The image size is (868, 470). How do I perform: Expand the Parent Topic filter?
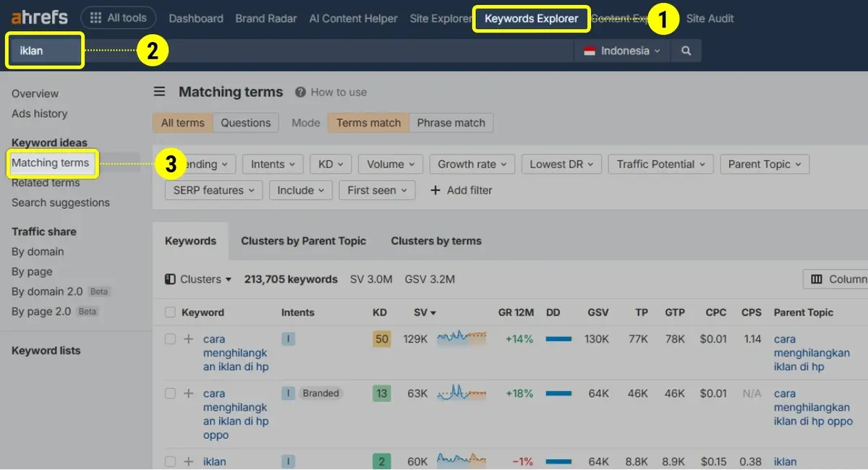765,164
